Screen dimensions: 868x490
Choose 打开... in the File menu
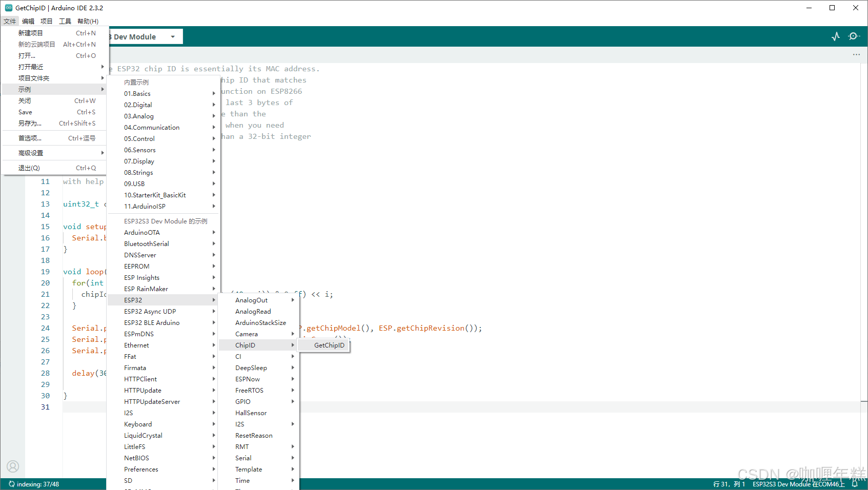[54, 55]
